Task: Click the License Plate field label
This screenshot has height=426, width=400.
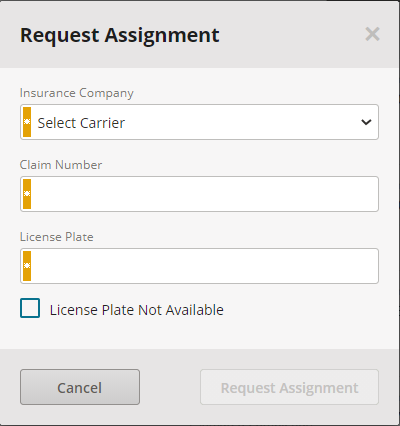Action: (57, 237)
